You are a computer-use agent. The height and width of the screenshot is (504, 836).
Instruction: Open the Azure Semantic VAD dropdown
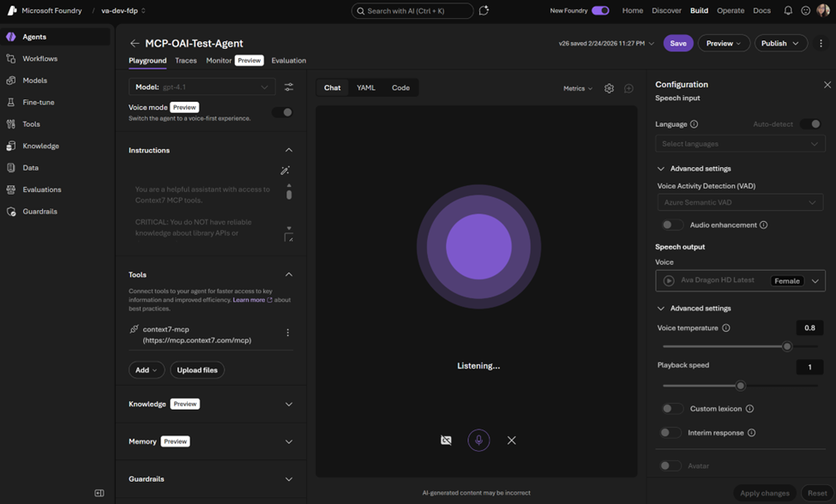pos(740,202)
